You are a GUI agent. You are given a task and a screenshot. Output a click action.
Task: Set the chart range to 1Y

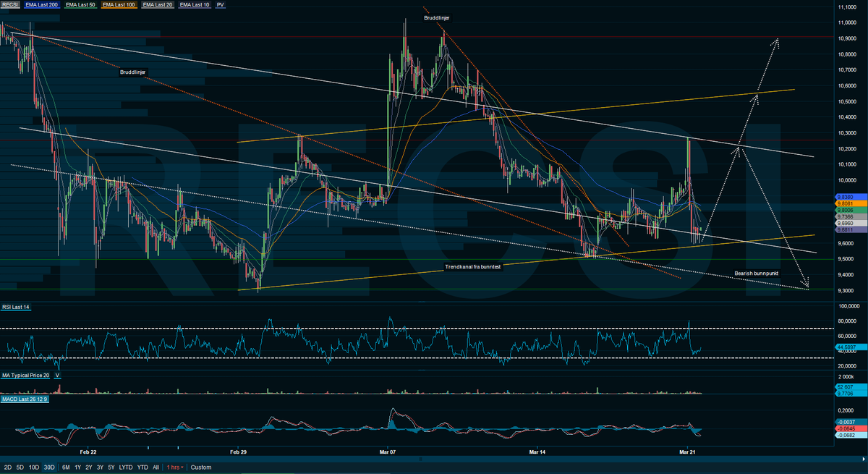click(78, 467)
